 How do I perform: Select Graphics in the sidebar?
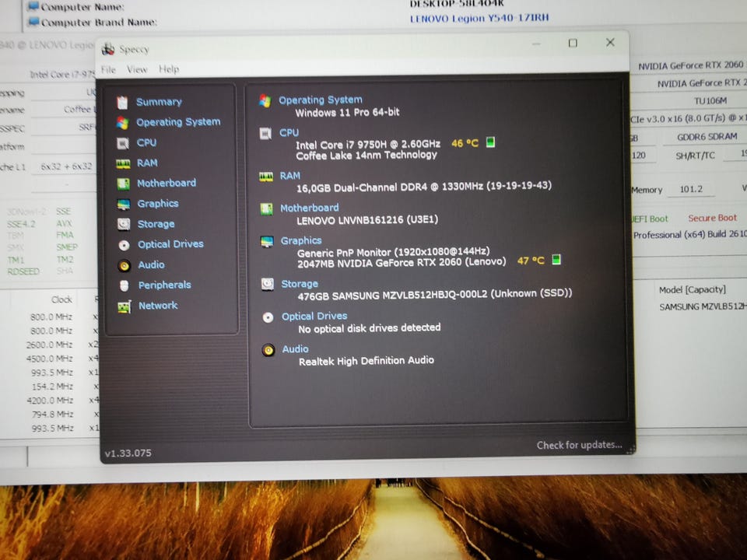[x=158, y=204]
